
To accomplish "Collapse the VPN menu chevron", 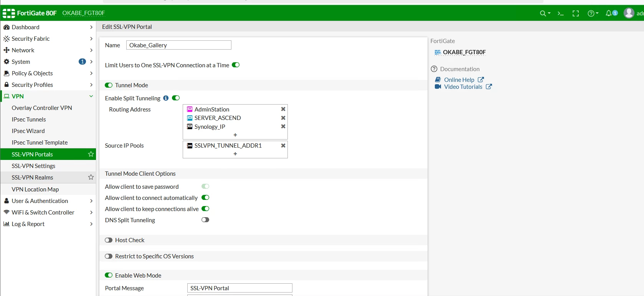I will (x=91, y=96).
